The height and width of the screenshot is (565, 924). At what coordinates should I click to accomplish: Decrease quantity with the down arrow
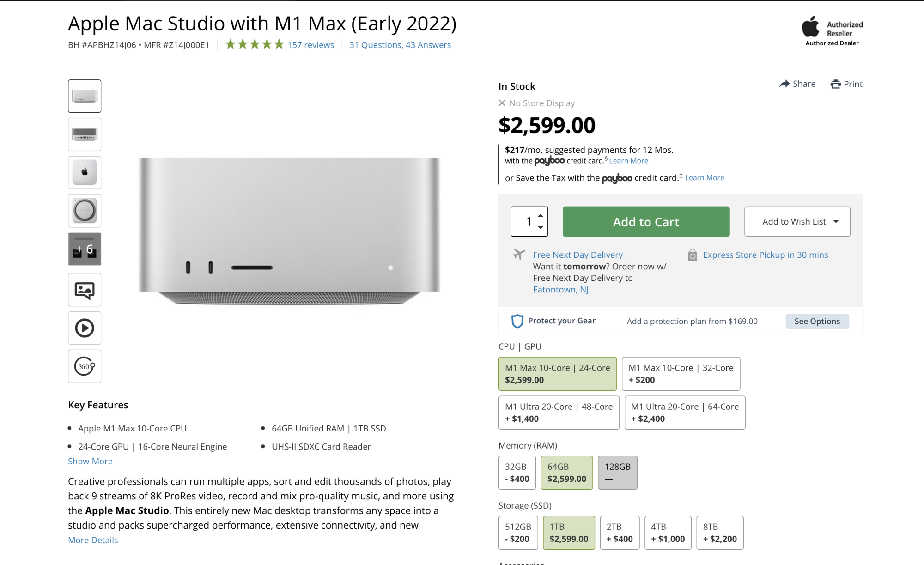(540, 227)
